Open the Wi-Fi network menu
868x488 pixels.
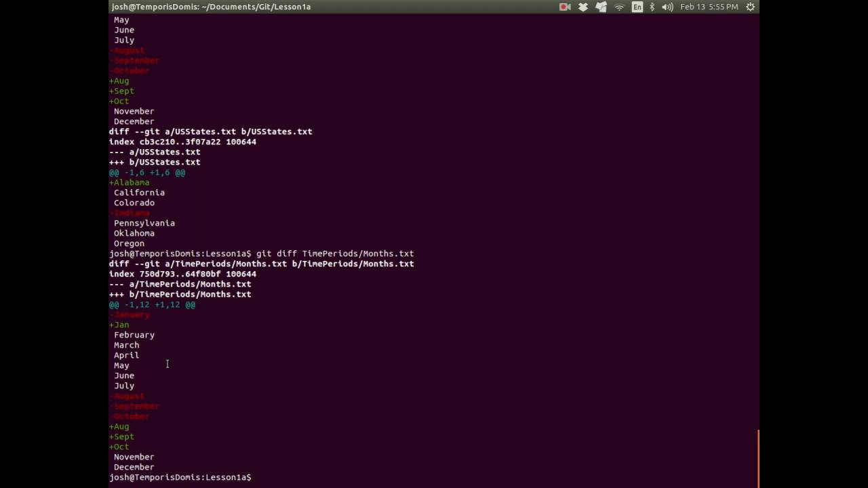[619, 7]
